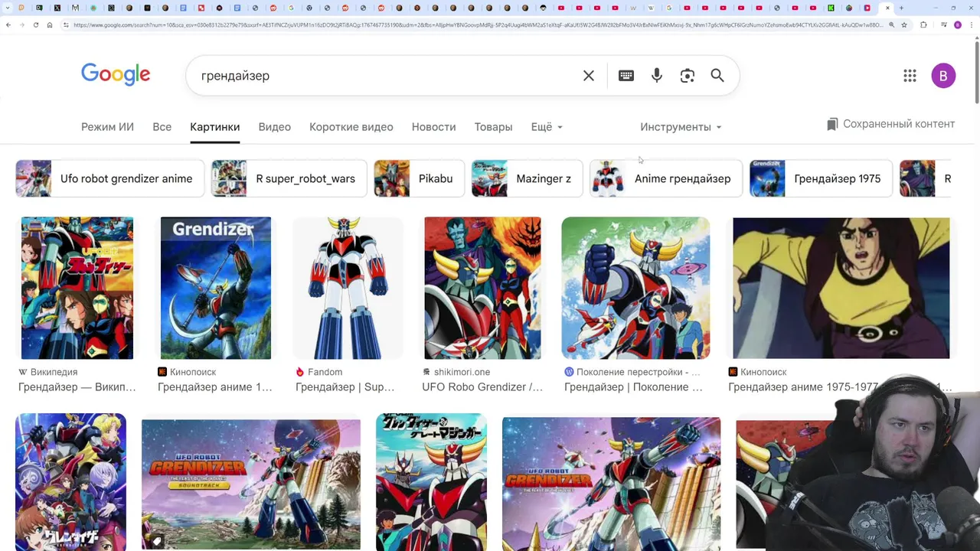Open the Режим ИИ tab
Image resolution: width=980 pixels, height=551 pixels.
107,127
